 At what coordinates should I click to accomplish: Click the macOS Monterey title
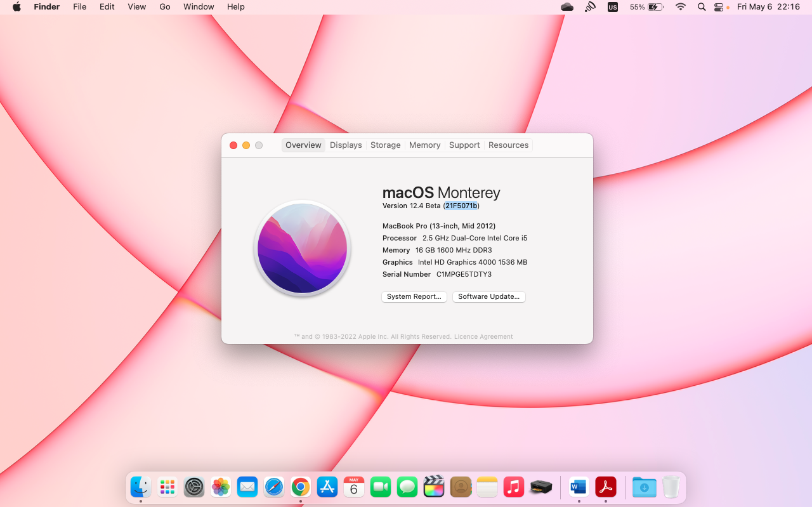(442, 193)
